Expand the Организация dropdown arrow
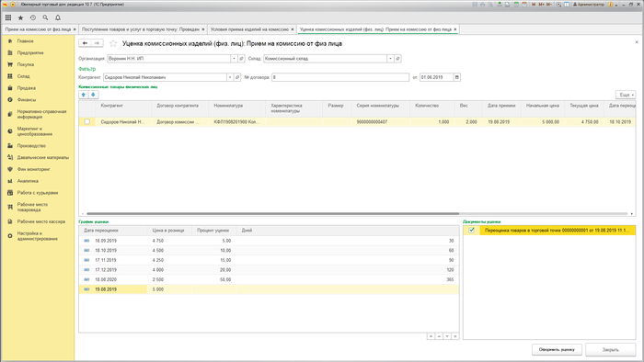 click(x=234, y=59)
